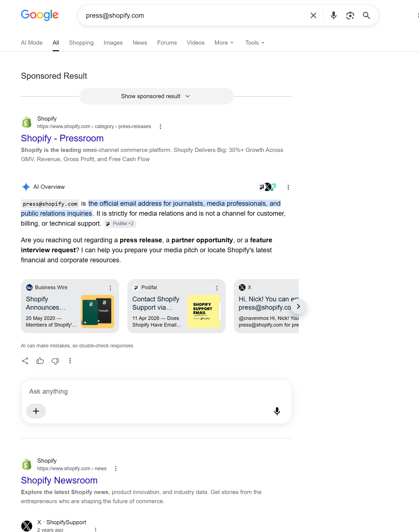This screenshot has width=419, height=532.
Task: Open the Shopping tab
Action: point(81,43)
